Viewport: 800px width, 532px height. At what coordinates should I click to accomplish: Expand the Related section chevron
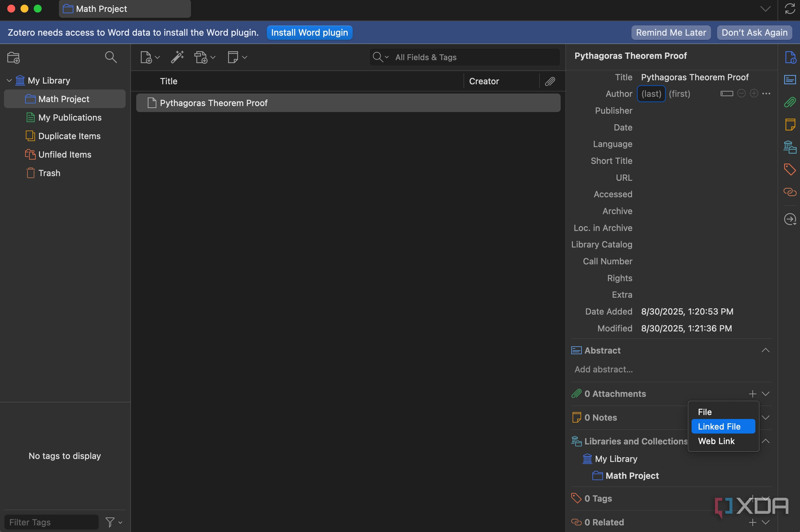[765, 522]
